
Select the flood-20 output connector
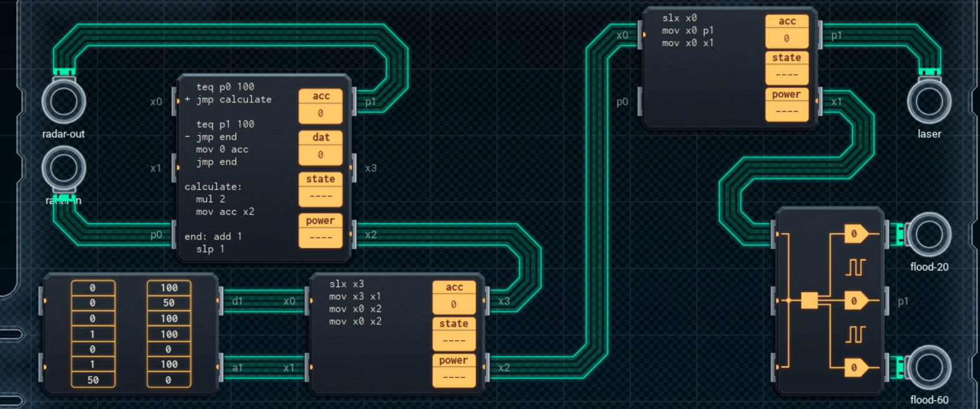[x=929, y=234]
